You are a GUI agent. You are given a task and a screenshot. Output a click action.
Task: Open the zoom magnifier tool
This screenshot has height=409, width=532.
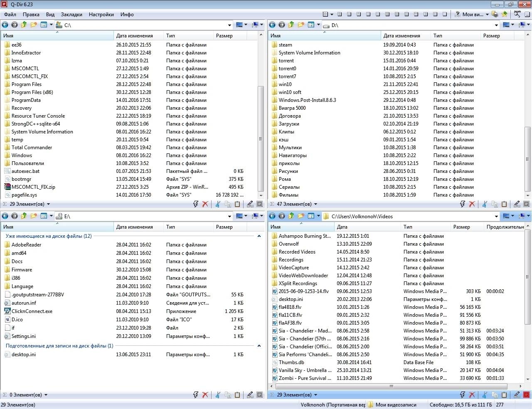517,14
